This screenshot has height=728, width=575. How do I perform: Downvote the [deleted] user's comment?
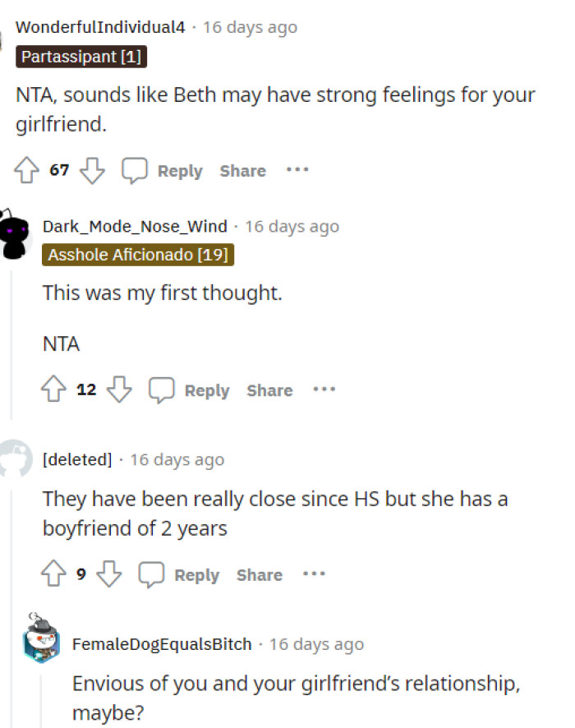point(107,574)
